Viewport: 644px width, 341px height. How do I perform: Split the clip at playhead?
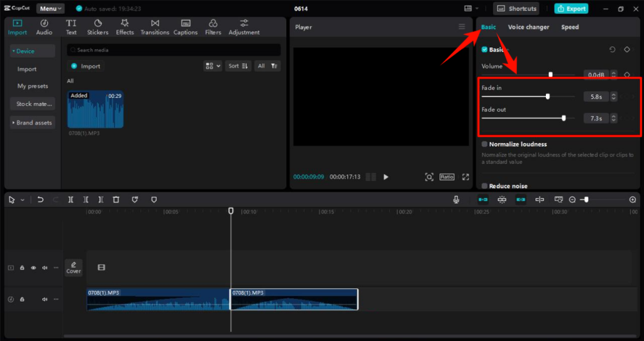point(70,200)
